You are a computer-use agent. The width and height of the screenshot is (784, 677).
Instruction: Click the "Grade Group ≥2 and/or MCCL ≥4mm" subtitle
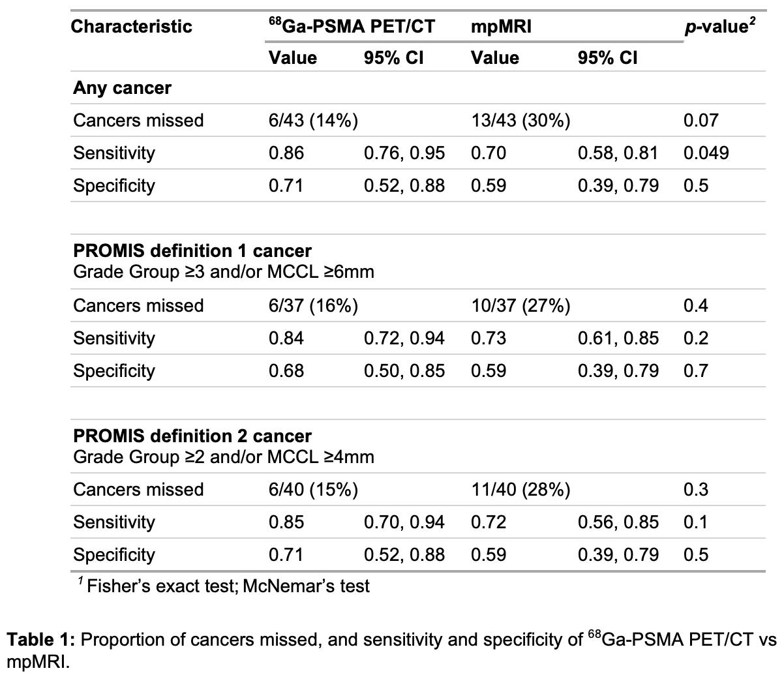coord(223,457)
